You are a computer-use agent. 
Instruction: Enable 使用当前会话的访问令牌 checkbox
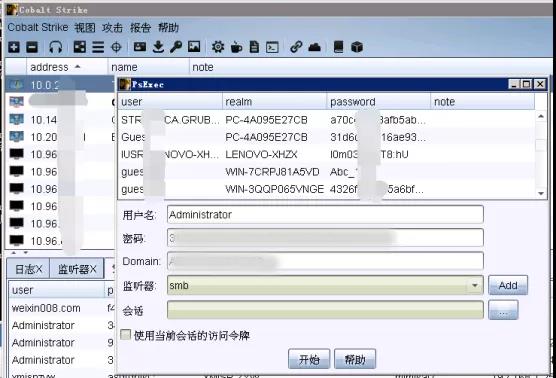[x=126, y=334]
